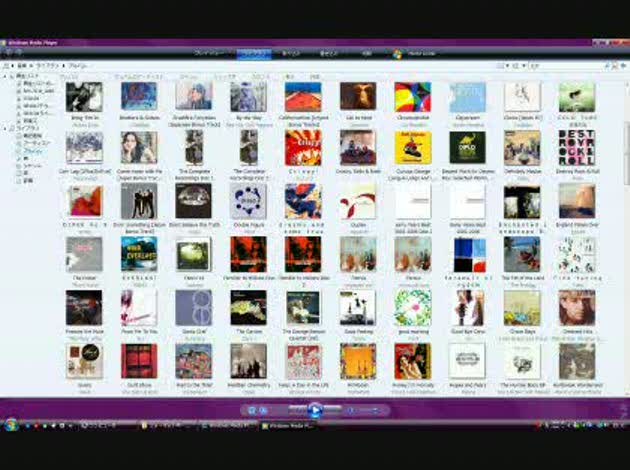Skip to the previous track
Screen dimensions: 630x470
tap(298, 410)
